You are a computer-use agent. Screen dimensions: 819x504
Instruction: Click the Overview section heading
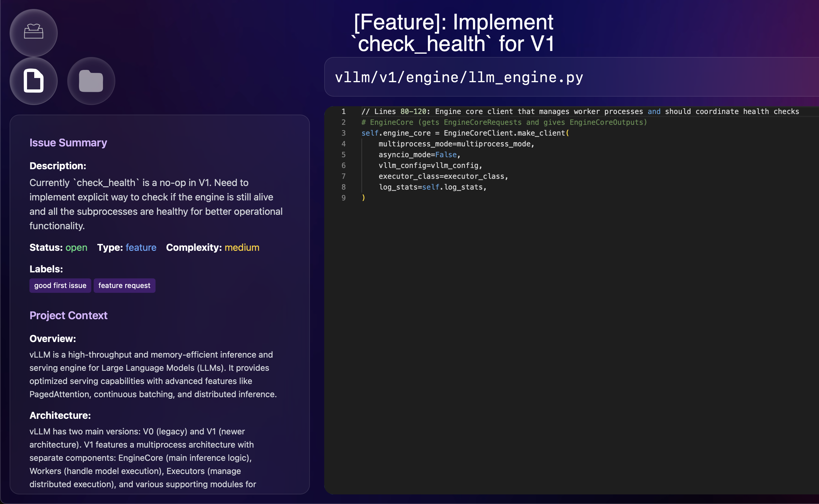53,339
